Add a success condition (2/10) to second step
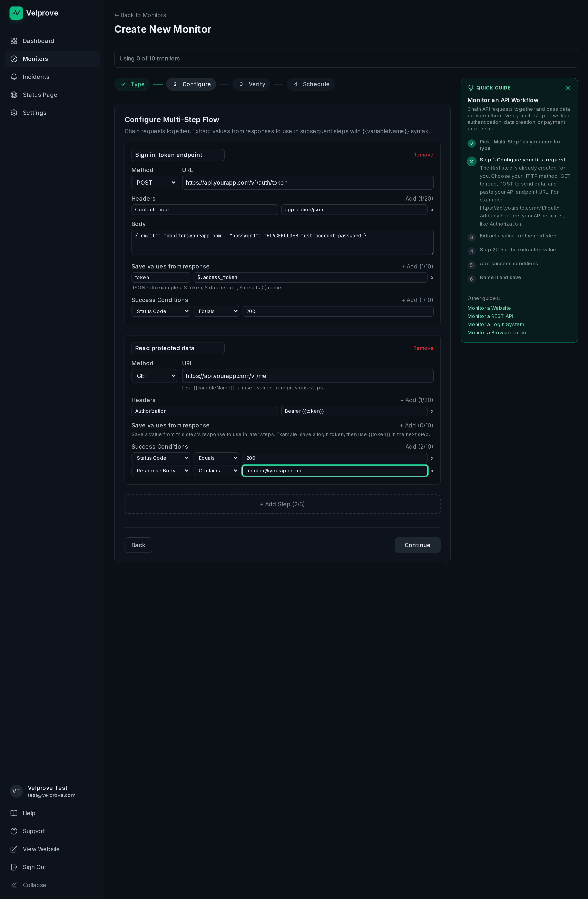The height and width of the screenshot is (899, 588). coord(417,447)
